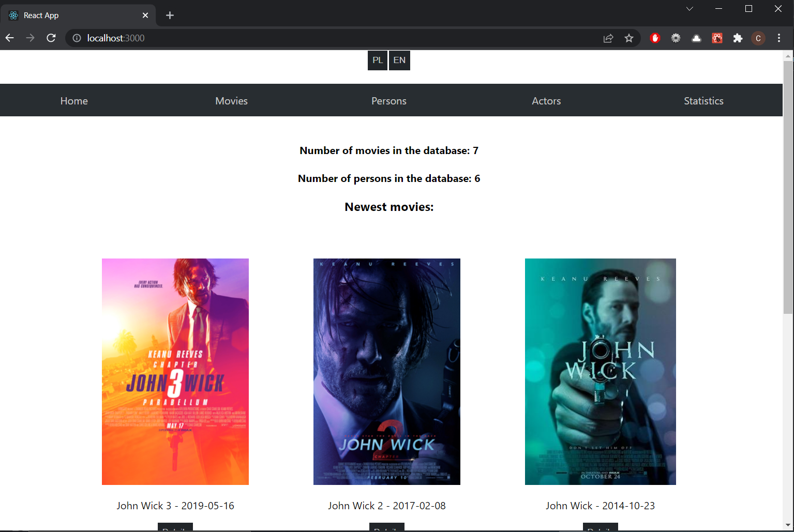The width and height of the screenshot is (794, 532).
Task: Open site information in the address bar
Action: [77, 38]
